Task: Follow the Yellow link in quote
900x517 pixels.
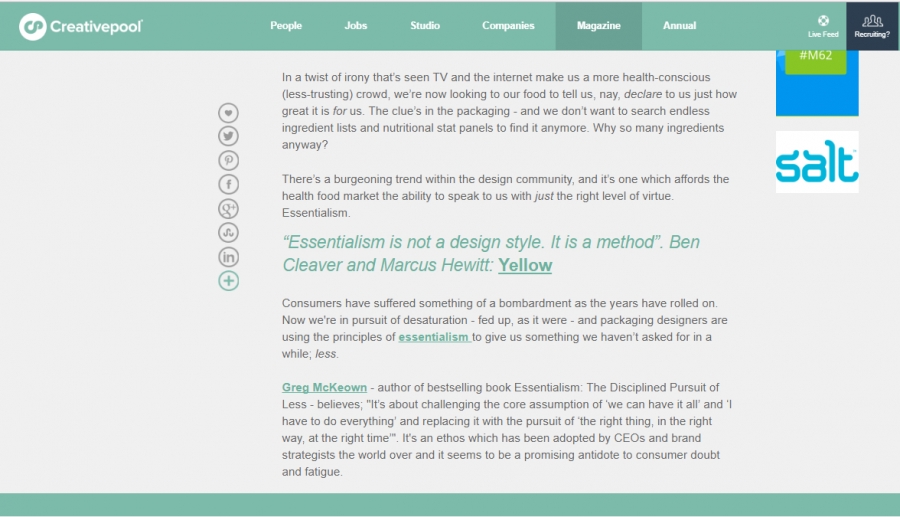Action: (x=525, y=265)
